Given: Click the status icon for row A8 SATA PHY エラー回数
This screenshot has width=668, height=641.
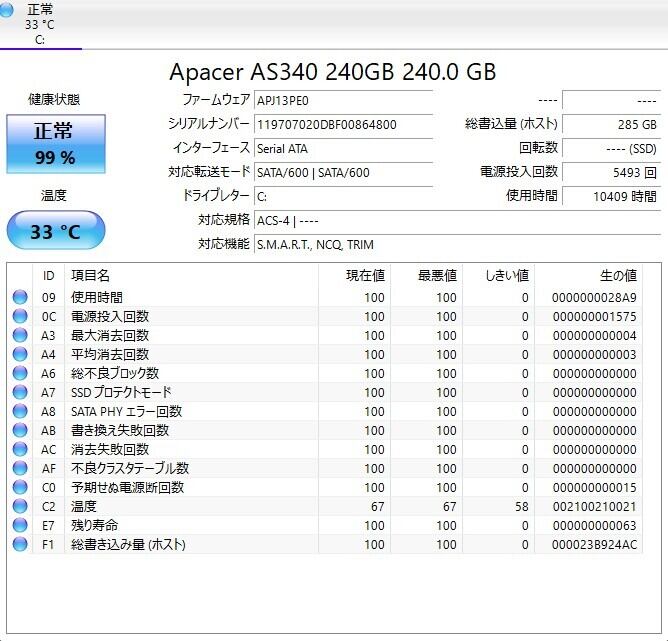Looking at the screenshot, I should [20, 411].
